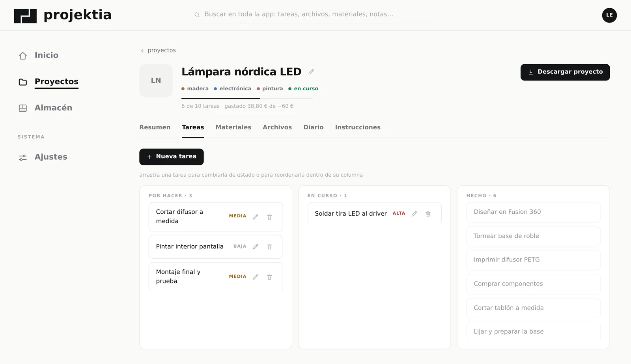The width and height of the screenshot is (631, 364).
Task: Open Proyectos in sidebar
Action: (x=56, y=82)
